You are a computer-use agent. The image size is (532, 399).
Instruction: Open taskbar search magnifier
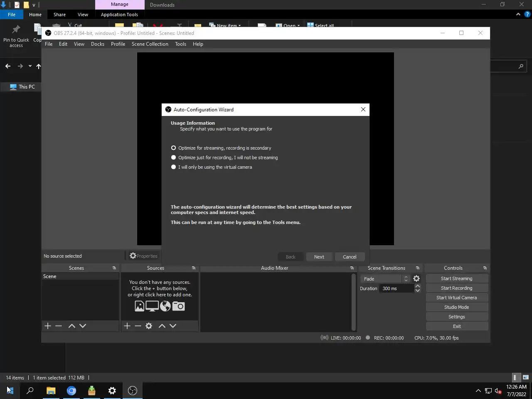coord(30,391)
